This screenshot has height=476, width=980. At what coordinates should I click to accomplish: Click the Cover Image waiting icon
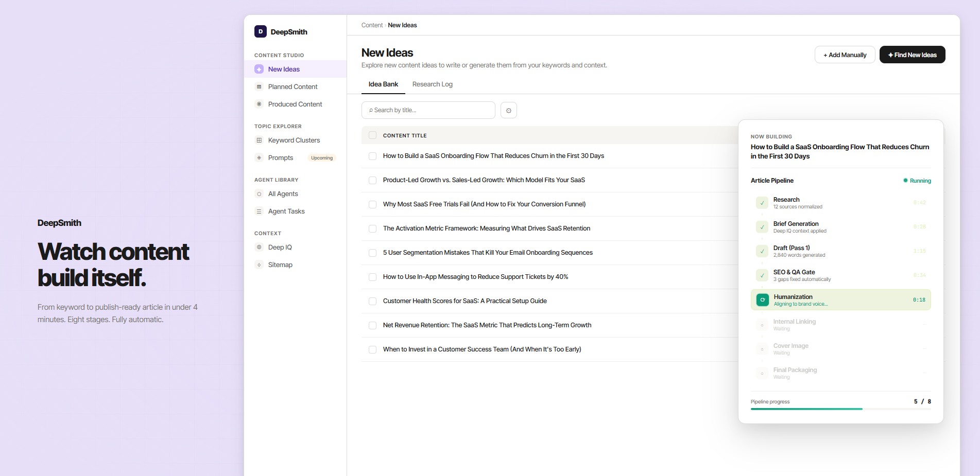(762, 349)
